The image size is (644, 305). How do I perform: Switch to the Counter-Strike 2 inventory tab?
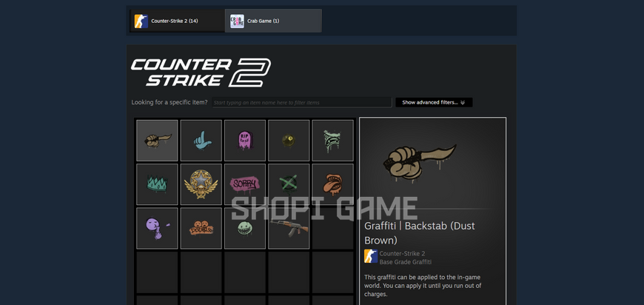tap(177, 21)
